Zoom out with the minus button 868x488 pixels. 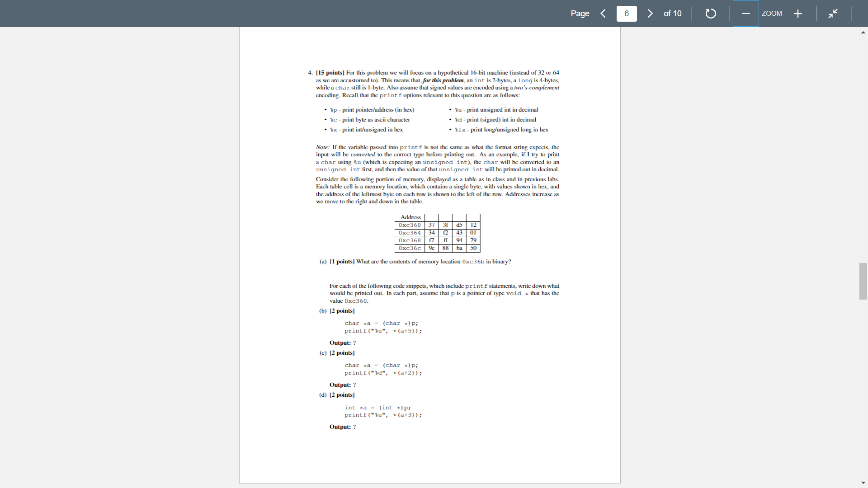point(746,14)
